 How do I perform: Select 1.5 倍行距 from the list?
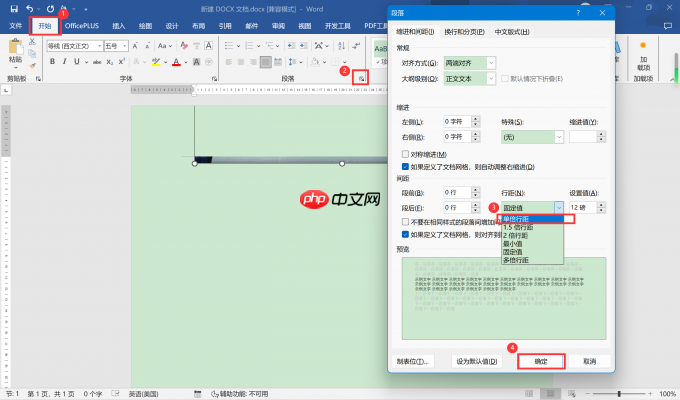pyautogui.click(x=533, y=227)
